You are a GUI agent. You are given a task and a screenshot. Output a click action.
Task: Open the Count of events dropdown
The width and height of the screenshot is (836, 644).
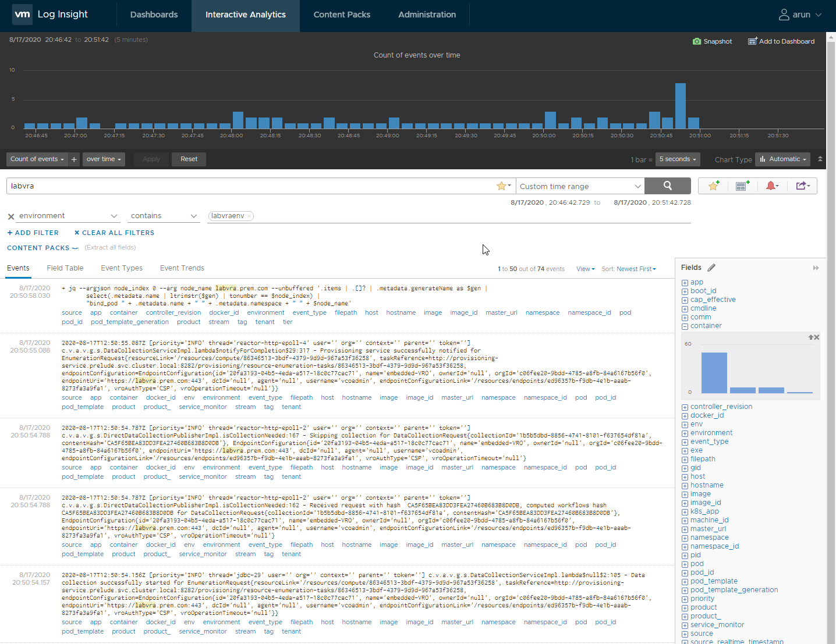click(x=37, y=159)
